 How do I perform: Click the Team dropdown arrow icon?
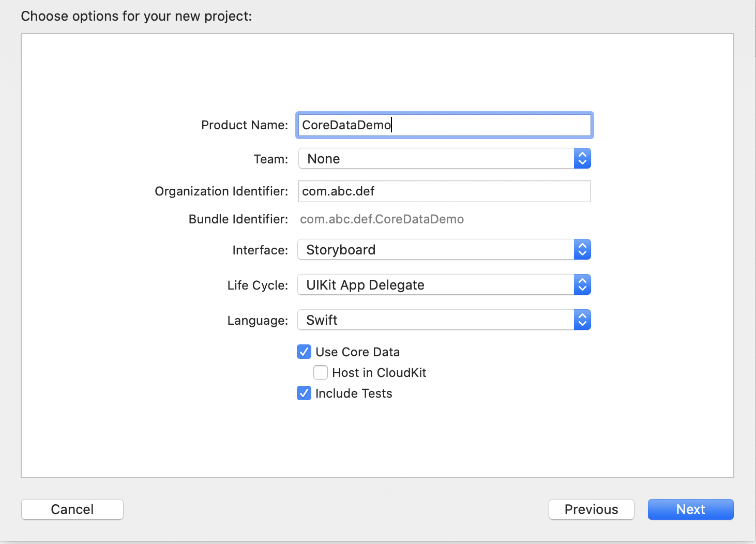582,159
